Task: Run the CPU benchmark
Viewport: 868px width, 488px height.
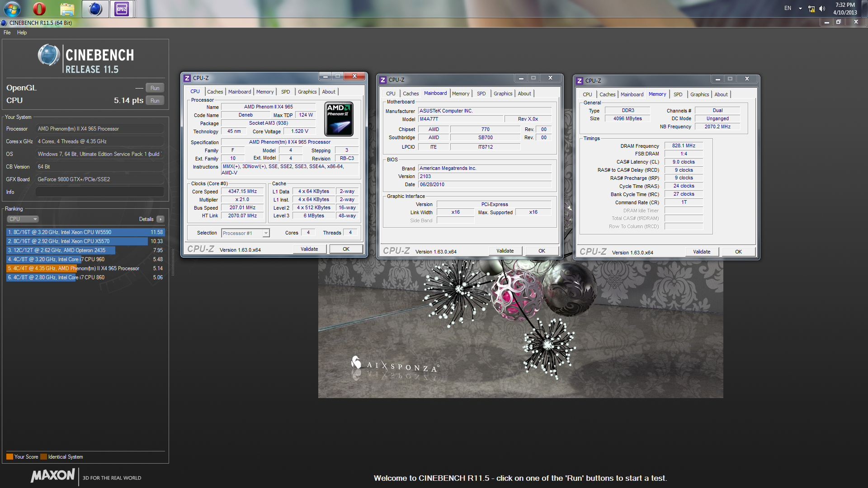Action: pos(155,101)
